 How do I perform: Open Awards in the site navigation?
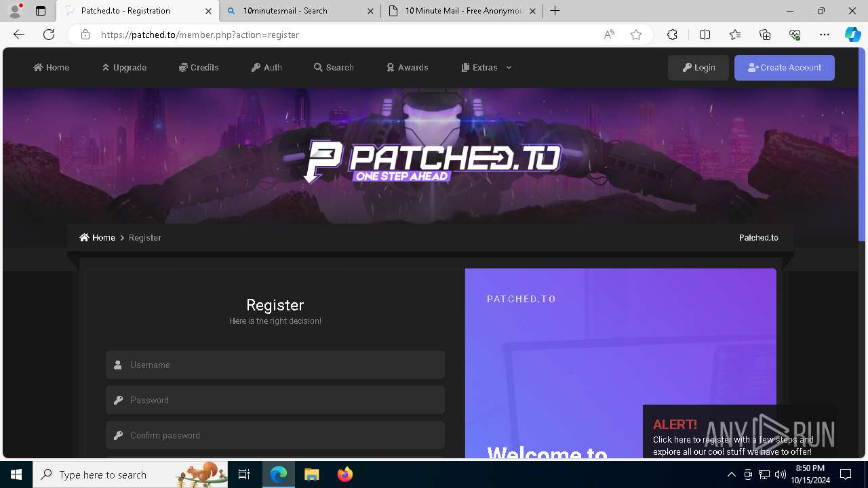[408, 67]
